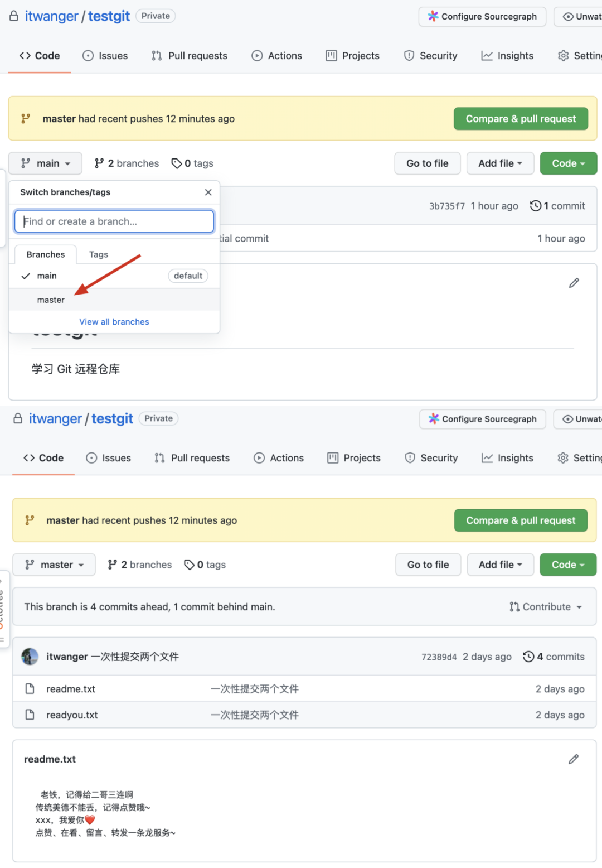The height and width of the screenshot is (868, 602).
Task: Click lower Configure Sourcegraph button
Action: pyautogui.click(x=483, y=419)
